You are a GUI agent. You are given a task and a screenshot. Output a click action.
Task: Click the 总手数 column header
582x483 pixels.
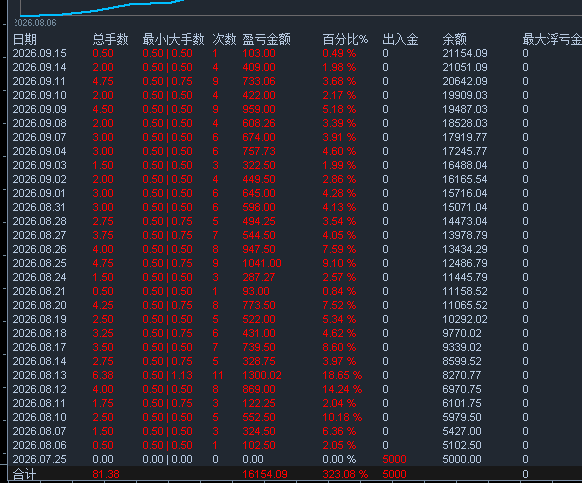point(110,39)
